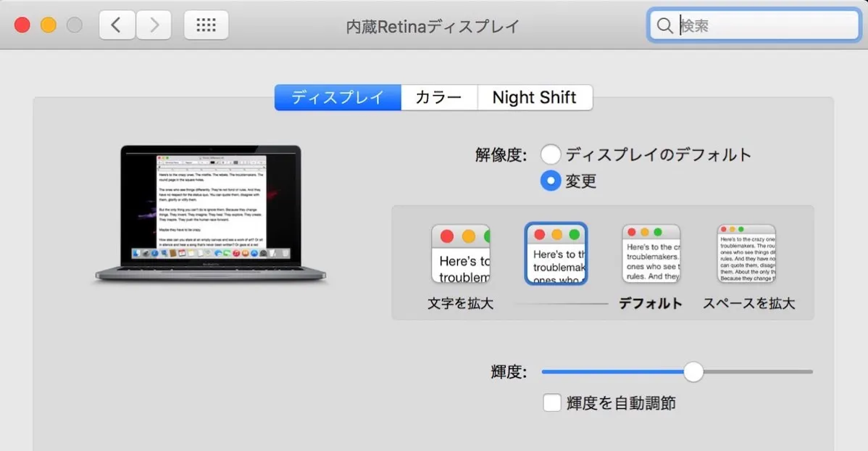
Task: Choose the スペースを拡大 scaling thumbnail
Action: pyautogui.click(x=747, y=254)
